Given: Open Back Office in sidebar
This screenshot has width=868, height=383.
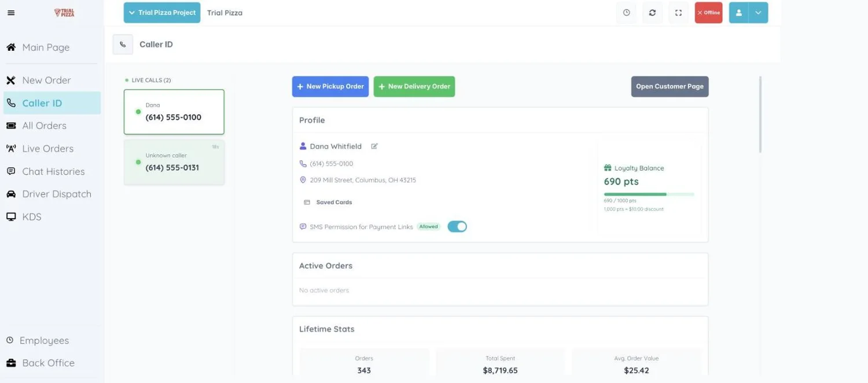Looking at the screenshot, I should (x=52, y=363).
